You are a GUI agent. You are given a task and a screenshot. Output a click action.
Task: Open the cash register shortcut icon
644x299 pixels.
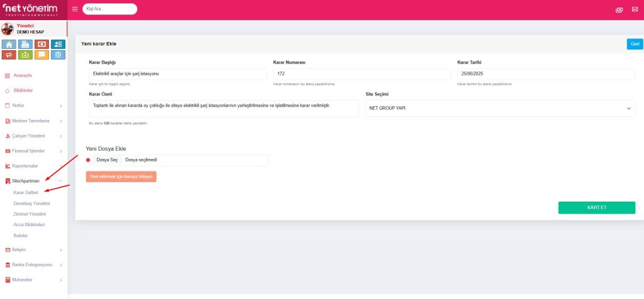tap(25, 45)
